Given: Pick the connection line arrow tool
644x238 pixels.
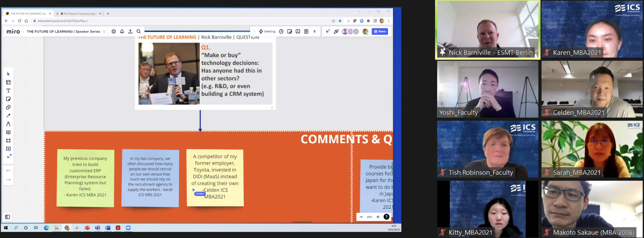Looking at the screenshot, I should (x=8, y=116).
